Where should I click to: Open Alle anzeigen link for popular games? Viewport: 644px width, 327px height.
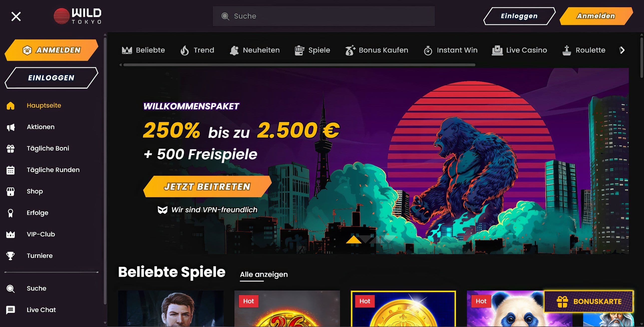(264, 275)
